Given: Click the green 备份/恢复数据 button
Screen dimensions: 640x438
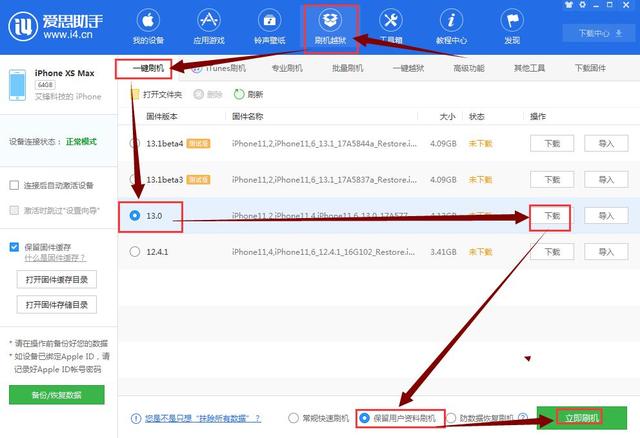Looking at the screenshot, I should [57, 395].
